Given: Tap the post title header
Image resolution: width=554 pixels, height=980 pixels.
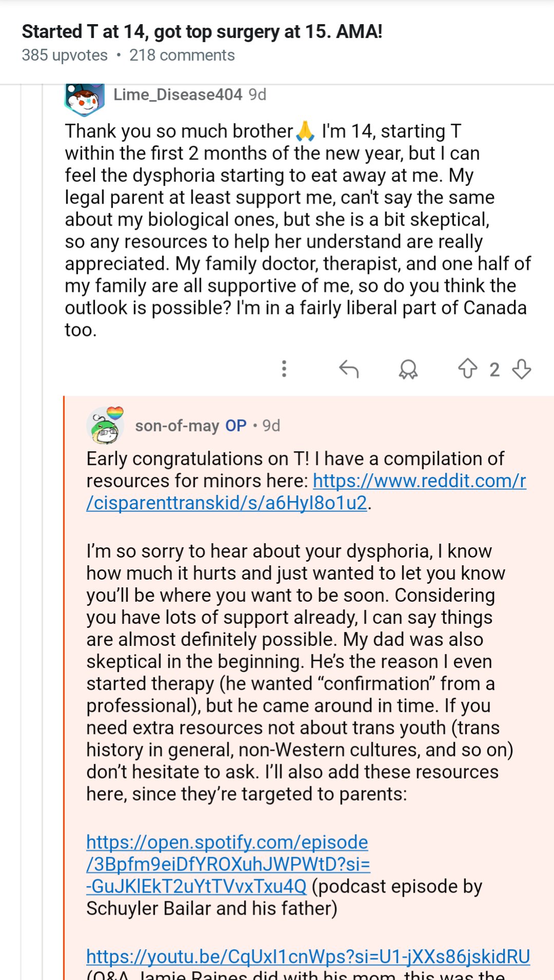Looking at the screenshot, I should 202,32.
